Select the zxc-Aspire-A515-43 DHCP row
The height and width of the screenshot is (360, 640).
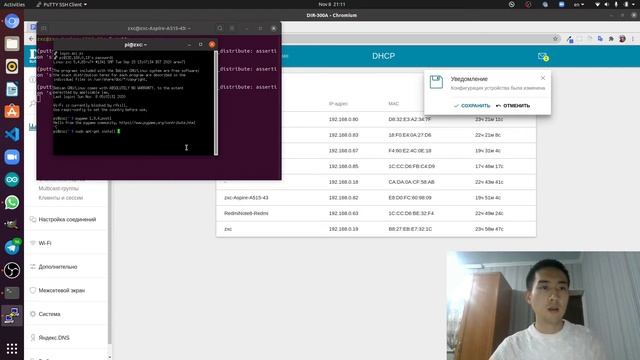pyautogui.click(x=376, y=198)
